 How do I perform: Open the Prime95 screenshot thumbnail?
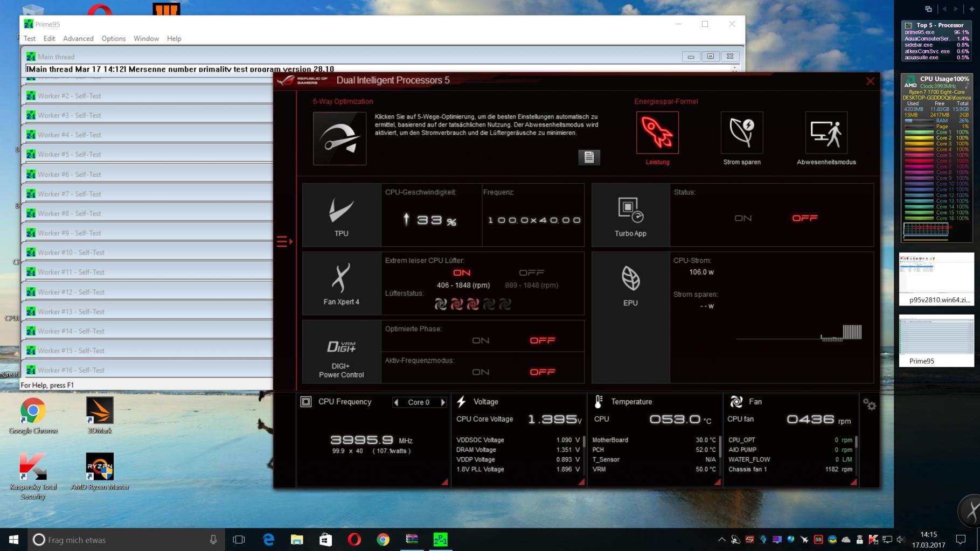pos(936,340)
